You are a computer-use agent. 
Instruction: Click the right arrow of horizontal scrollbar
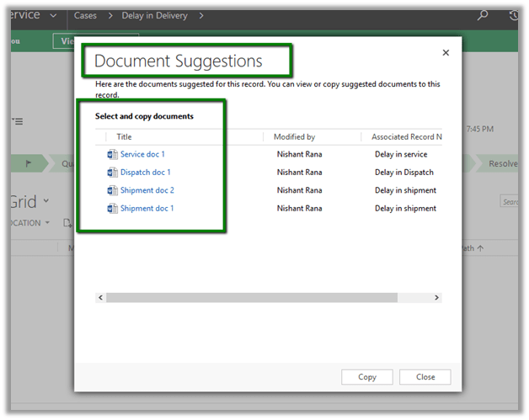pyautogui.click(x=436, y=297)
